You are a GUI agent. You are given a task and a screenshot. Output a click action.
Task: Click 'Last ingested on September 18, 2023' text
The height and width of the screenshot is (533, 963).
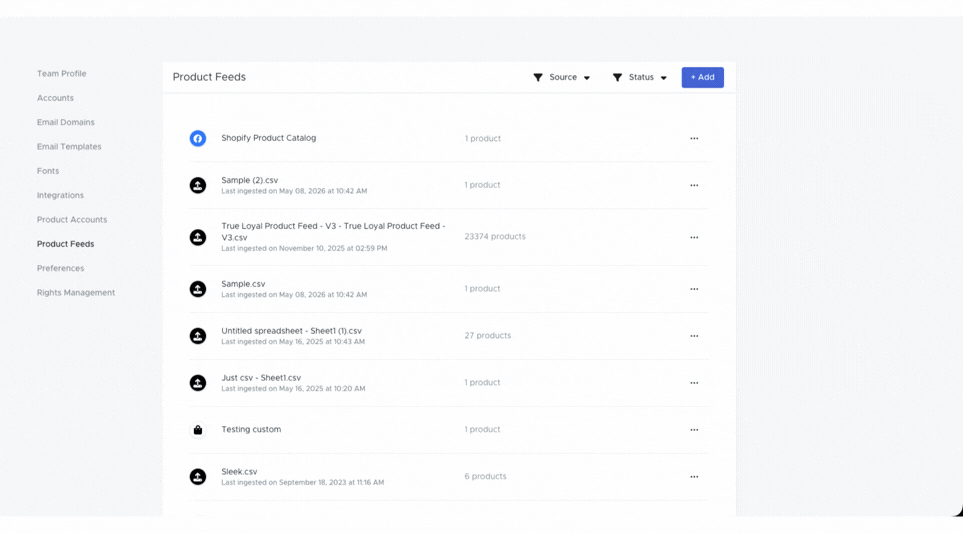point(302,483)
